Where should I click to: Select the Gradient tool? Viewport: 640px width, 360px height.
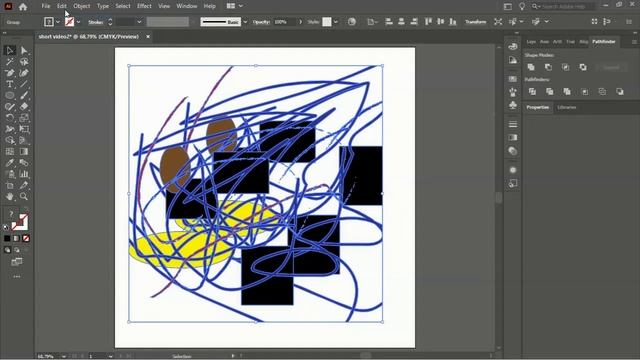(x=24, y=151)
